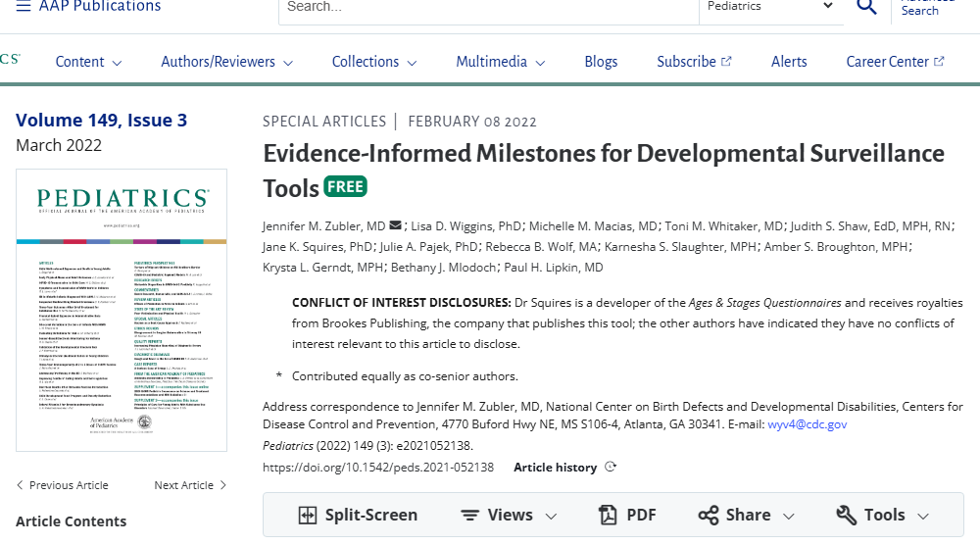980x545 pixels.
Task: Click the Split-Screen button
Action: click(358, 515)
